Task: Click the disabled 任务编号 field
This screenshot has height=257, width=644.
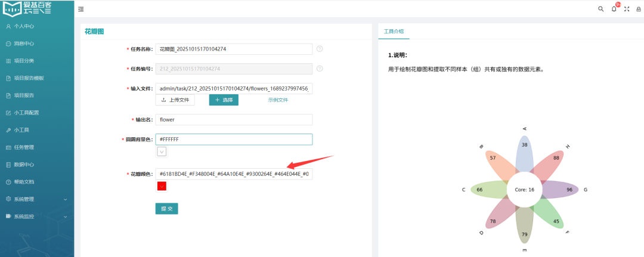Action: pos(234,69)
